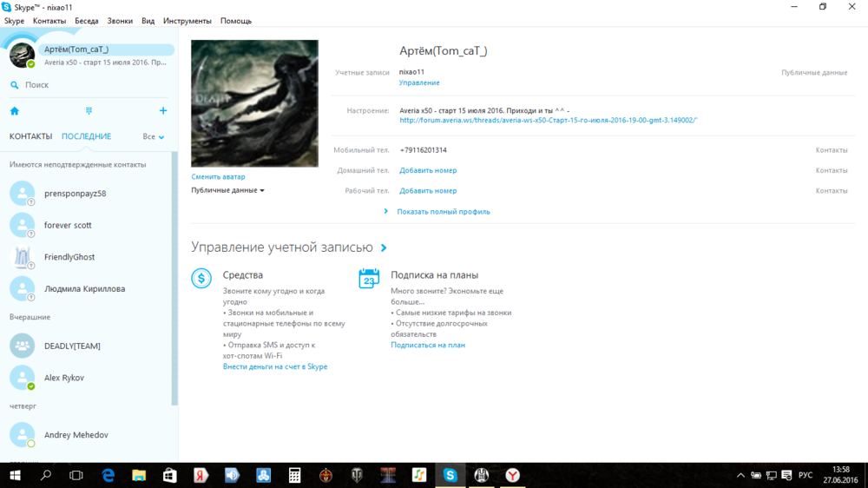Open the calculator from the taskbar
868x488 pixels.
coord(295,475)
